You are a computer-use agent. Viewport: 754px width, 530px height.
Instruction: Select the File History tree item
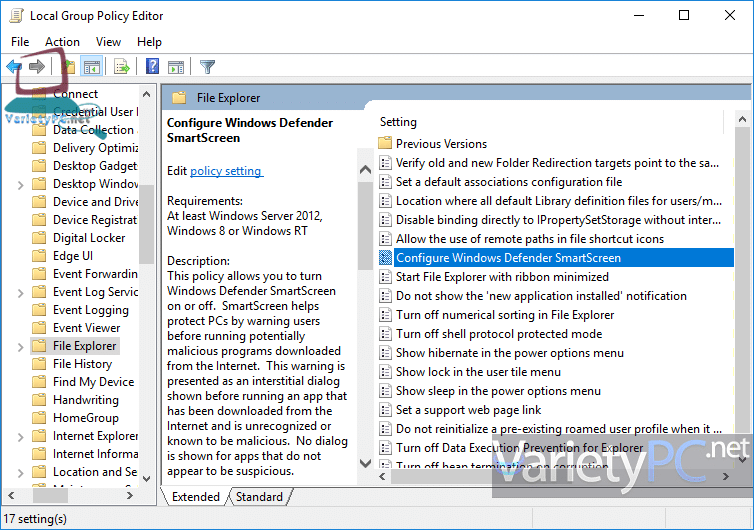82,364
